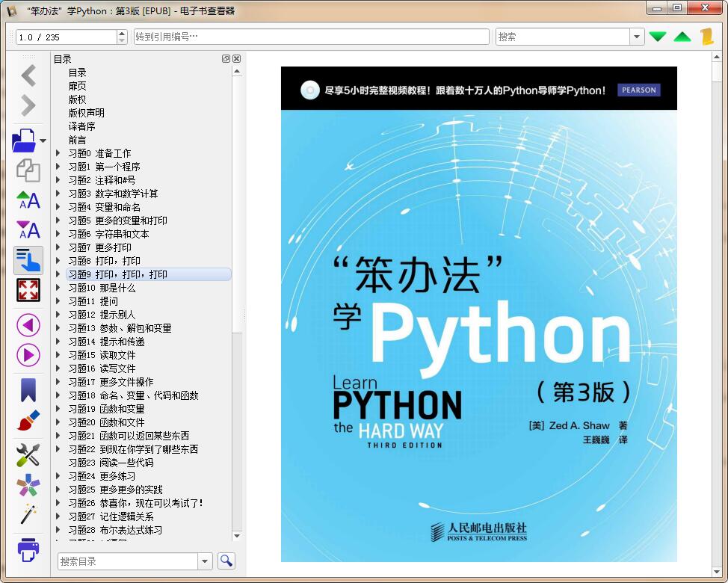Click the first 目录 entry inside the tree

pyautogui.click(x=77, y=73)
